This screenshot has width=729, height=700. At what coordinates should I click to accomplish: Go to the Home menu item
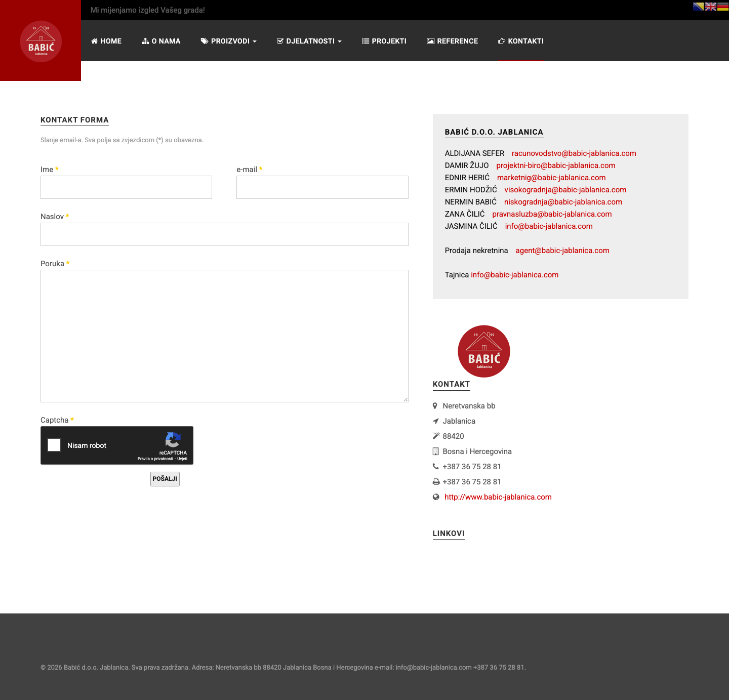coord(106,41)
